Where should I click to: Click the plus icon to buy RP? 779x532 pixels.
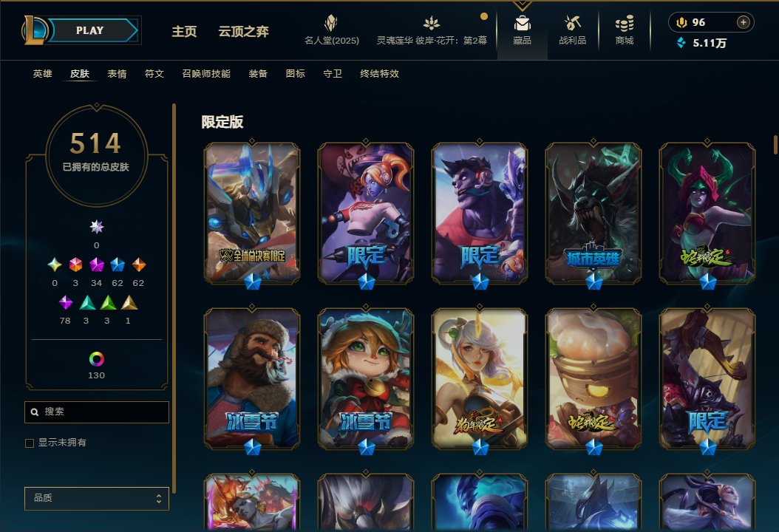pos(744,22)
